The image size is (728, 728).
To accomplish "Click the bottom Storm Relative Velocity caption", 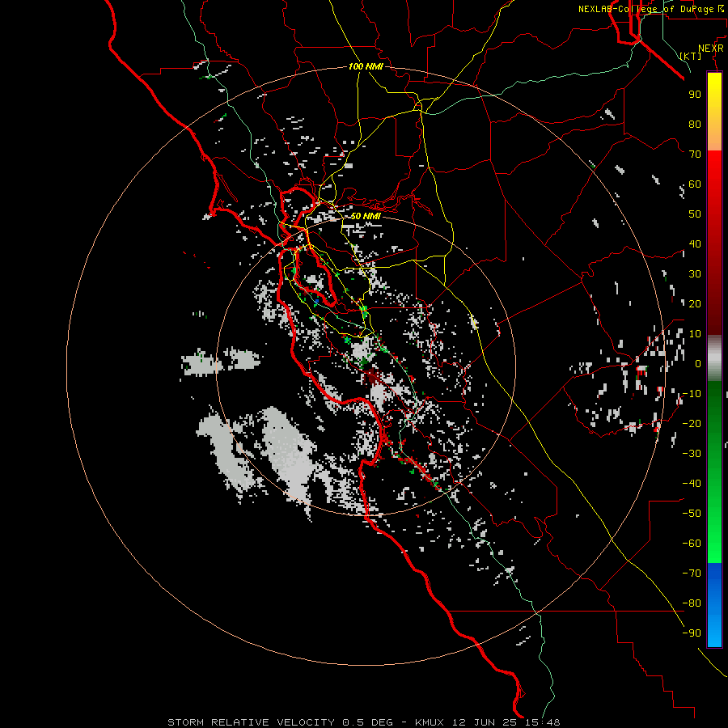I will point(363,722).
